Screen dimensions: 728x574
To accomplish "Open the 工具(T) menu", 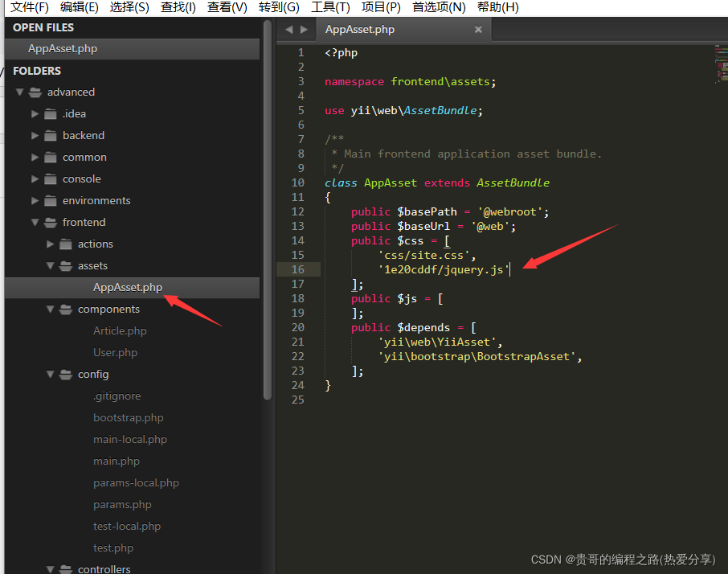I will coord(330,7).
